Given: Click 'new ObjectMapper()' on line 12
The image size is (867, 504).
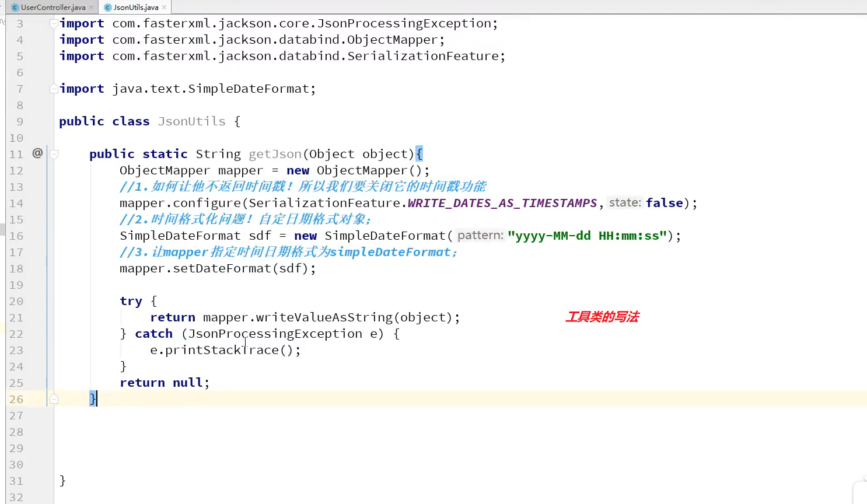Looking at the screenshot, I should coord(354,170).
